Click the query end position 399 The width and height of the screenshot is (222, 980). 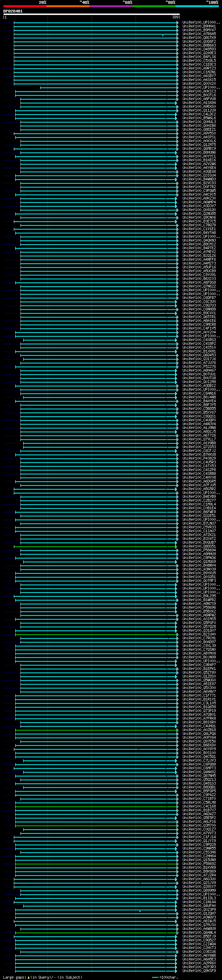coord(175,17)
